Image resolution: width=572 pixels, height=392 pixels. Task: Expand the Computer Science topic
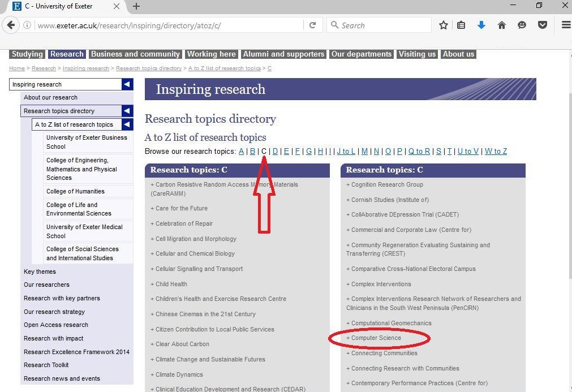[373, 338]
